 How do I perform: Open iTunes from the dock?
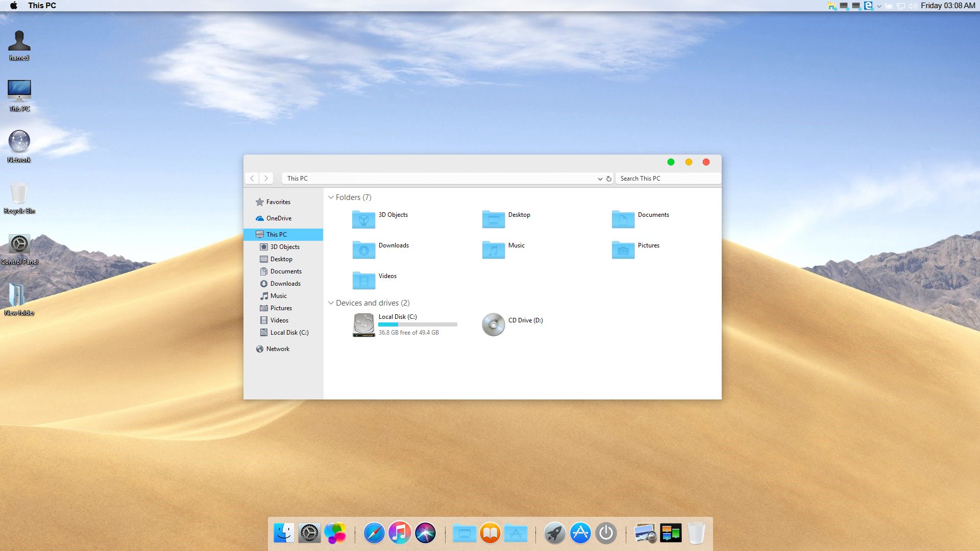coord(399,533)
